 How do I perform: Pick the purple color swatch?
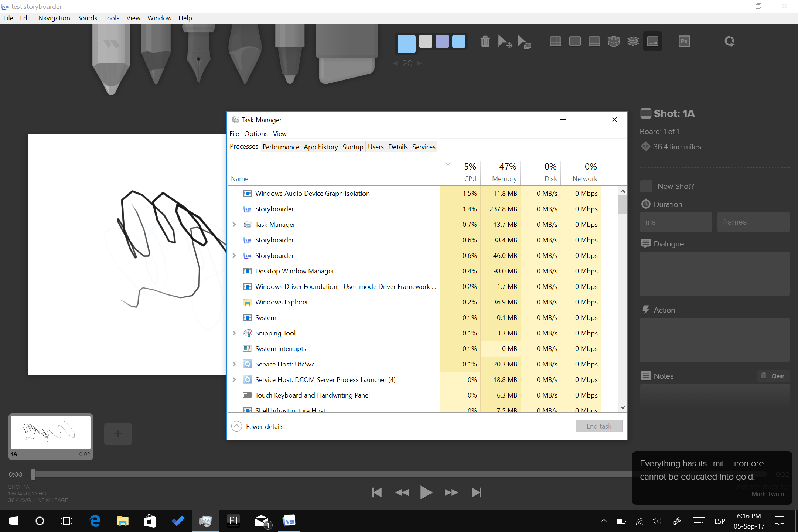point(442,41)
